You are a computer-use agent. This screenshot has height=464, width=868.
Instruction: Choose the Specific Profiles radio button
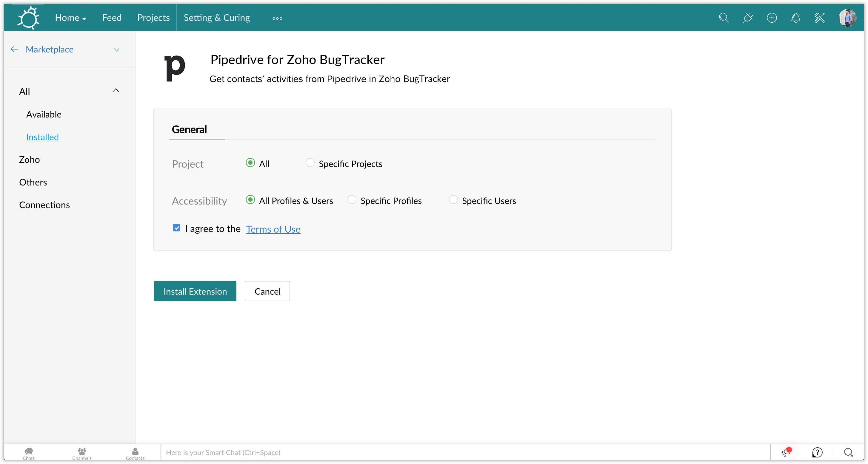pos(351,200)
